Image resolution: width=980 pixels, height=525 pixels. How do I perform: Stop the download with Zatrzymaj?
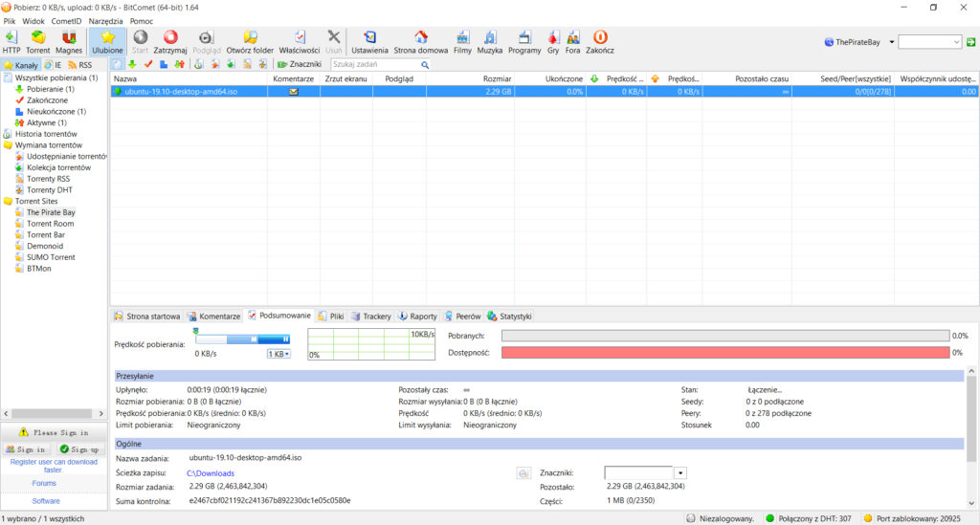[x=170, y=41]
